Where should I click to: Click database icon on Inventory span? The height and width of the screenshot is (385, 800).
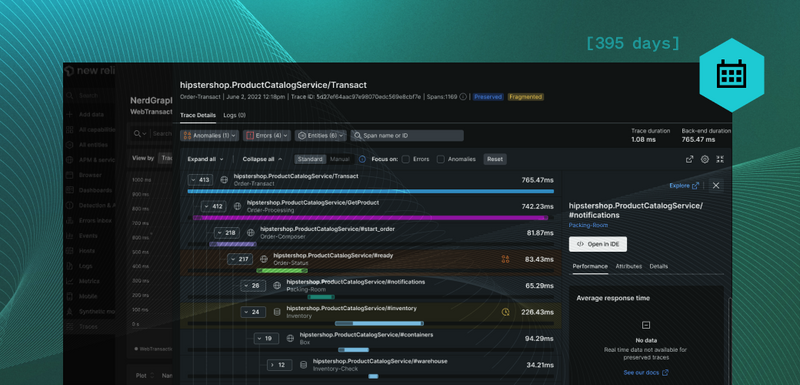coord(277,312)
